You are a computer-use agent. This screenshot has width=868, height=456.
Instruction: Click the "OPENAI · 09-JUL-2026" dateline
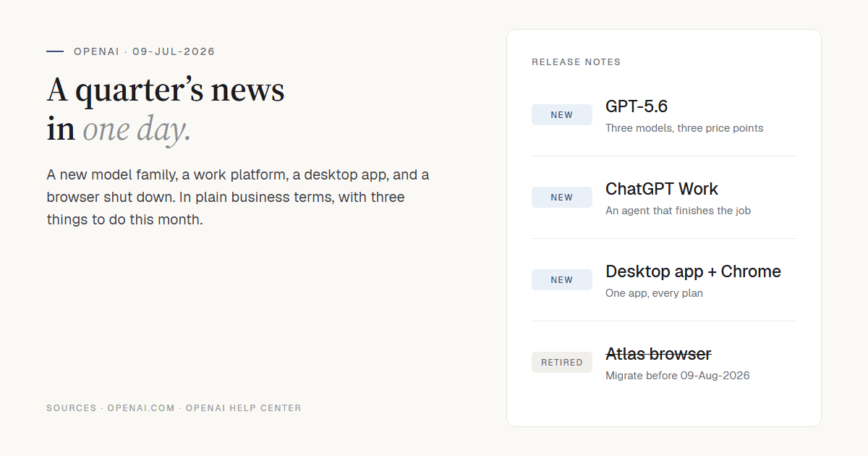[x=145, y=51]
